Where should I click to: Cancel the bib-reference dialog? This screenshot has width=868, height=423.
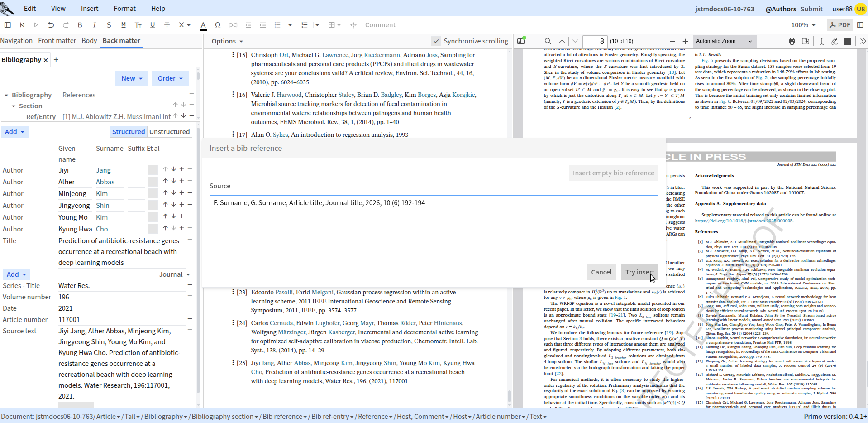(601, 272)
